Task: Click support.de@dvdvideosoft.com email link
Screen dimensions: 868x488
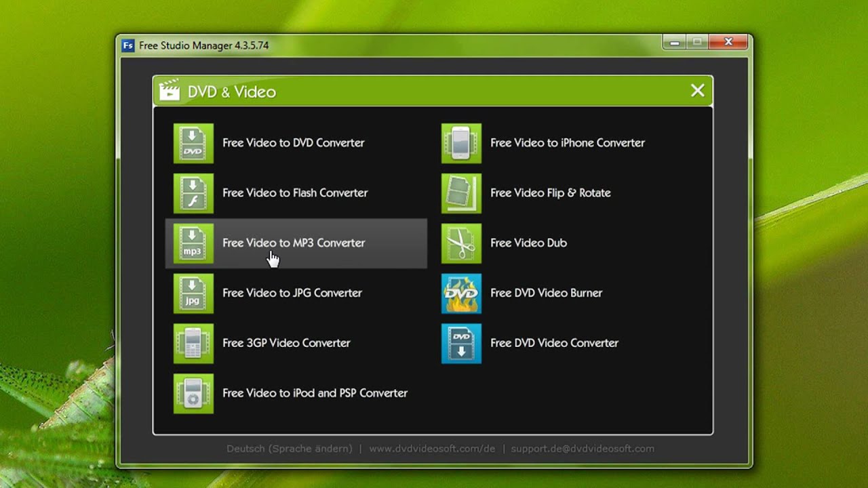Action: (583, 449)
